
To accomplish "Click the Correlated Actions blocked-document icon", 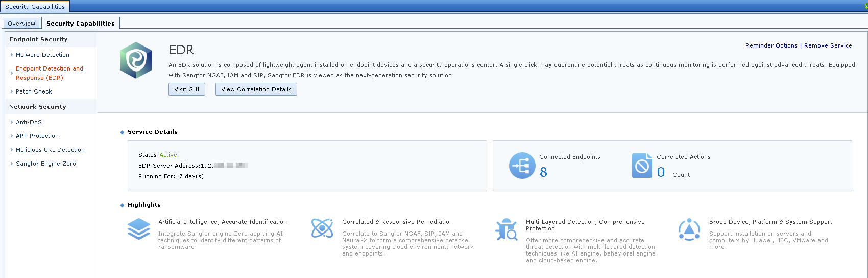I will coord(642,166).
